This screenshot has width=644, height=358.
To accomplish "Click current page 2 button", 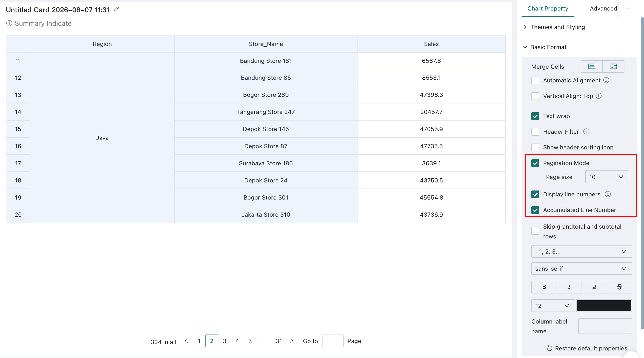I will coord(212,341).
